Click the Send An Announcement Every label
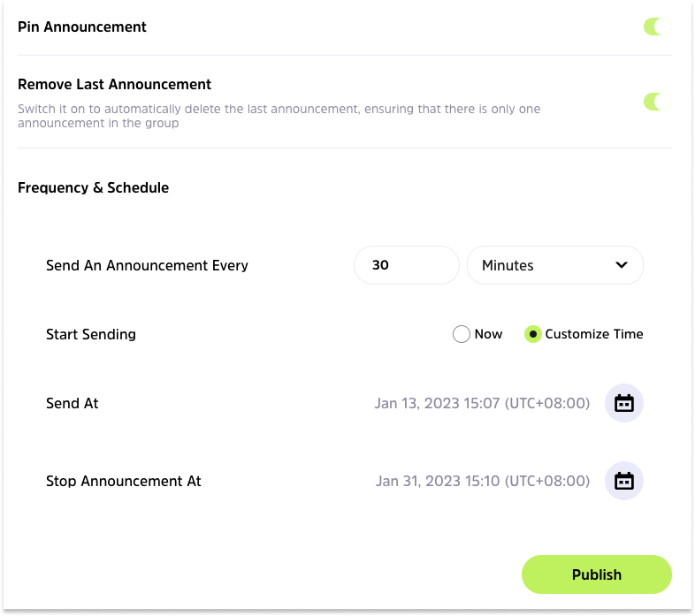 point(147,265)
